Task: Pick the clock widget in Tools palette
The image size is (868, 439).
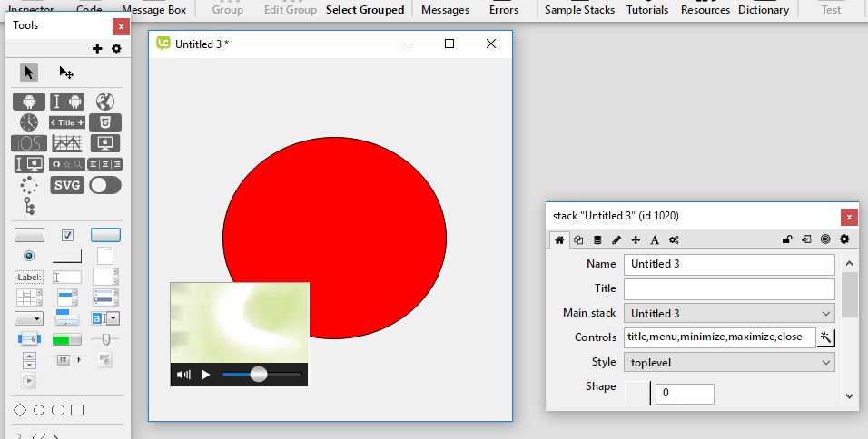Action: [29, 122]
